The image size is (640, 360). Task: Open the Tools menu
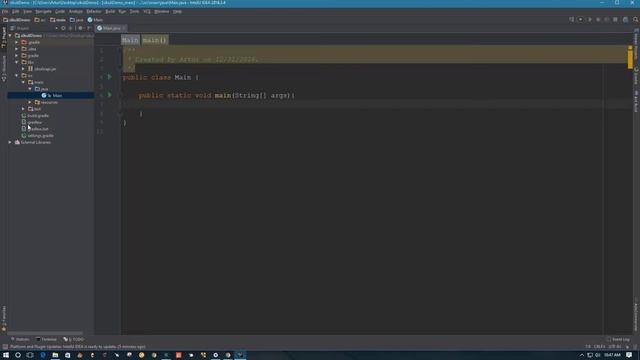pos(134,11)
